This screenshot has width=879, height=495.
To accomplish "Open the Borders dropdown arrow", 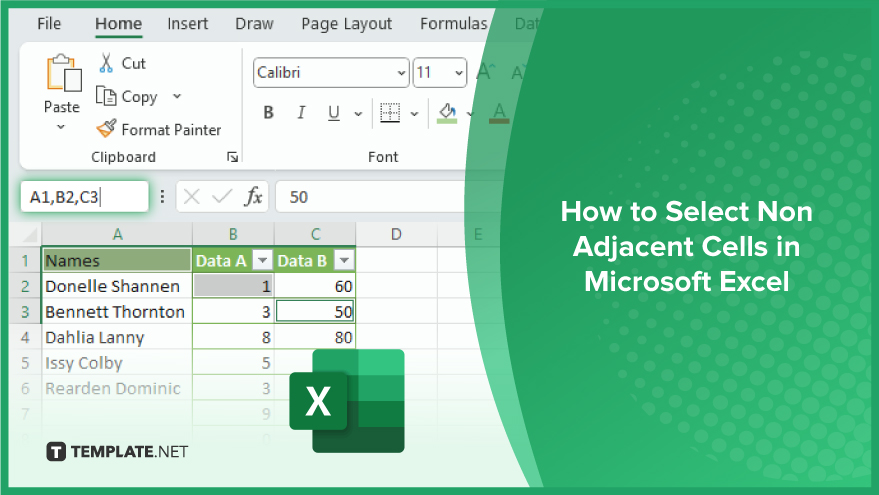I will (x=414, y=114).
